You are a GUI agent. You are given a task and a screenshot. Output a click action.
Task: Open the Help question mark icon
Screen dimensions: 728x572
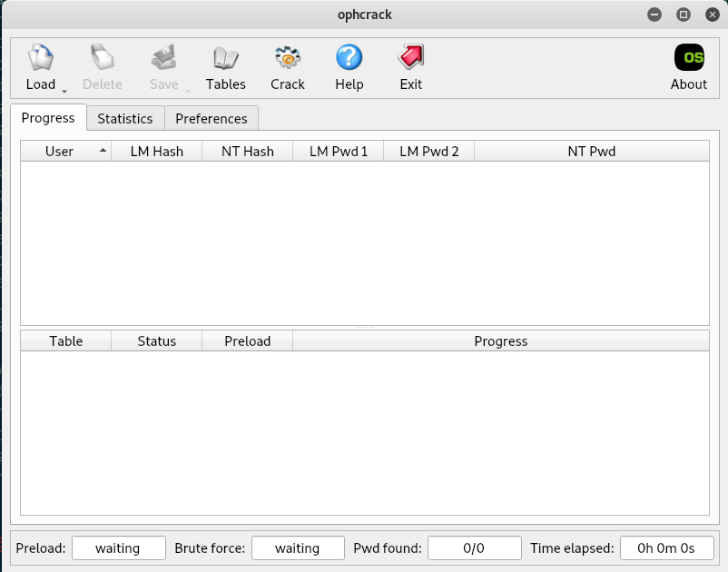[x=349, y=57]
